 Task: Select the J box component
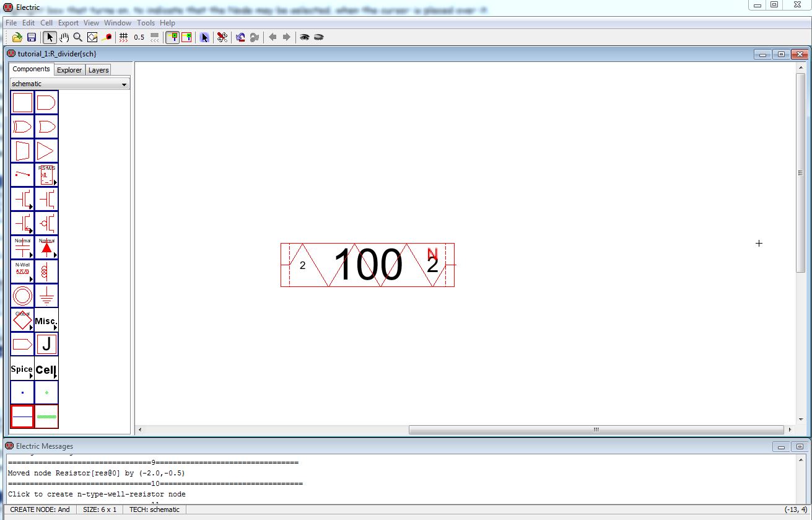[46, 344]
